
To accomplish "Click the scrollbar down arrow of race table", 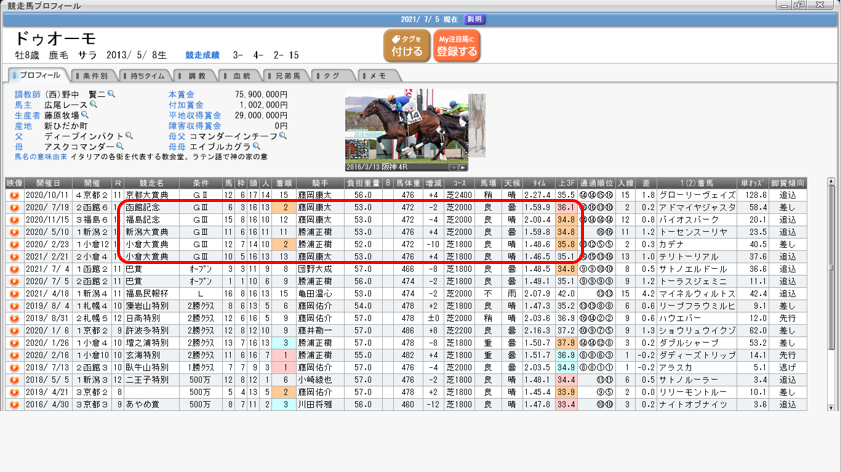I will click(x=831, y=404).
